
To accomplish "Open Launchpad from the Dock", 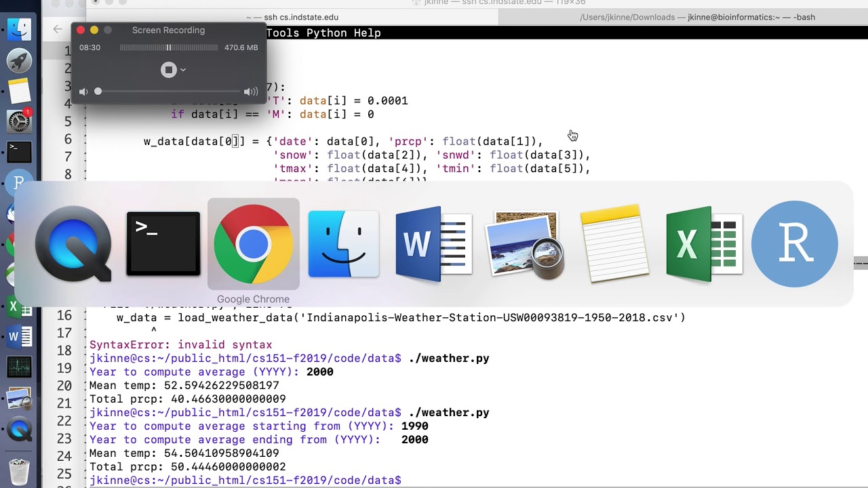I will (19, 60).
